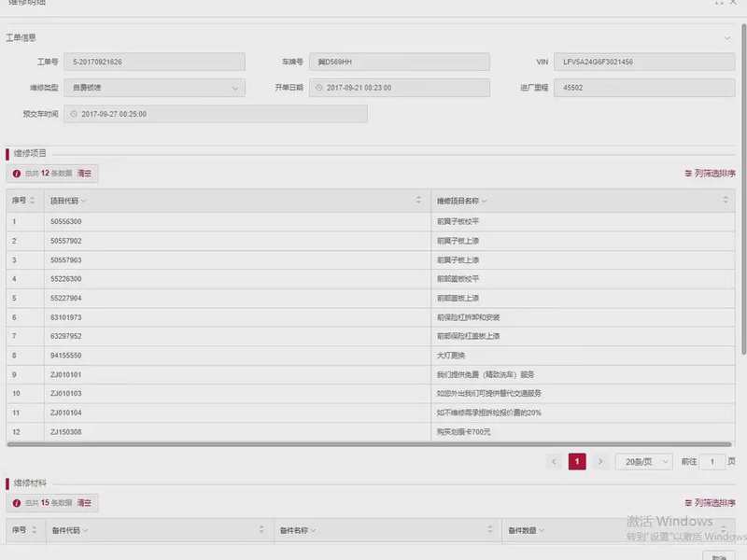The image size is (747, 560).
Task: Click sort arrows on 序号 column in 维修项目 table
Action: tap(33, 201)
